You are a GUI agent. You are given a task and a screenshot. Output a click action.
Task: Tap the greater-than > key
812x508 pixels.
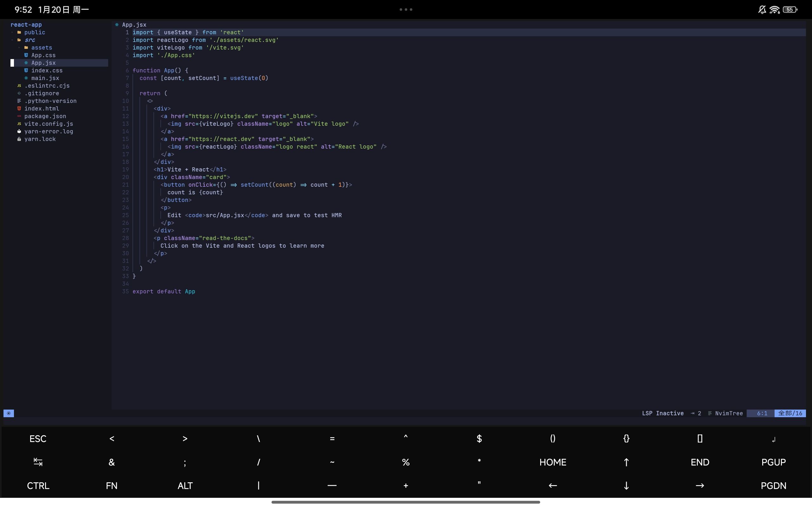pyautogui.click(x=185, y=438)
